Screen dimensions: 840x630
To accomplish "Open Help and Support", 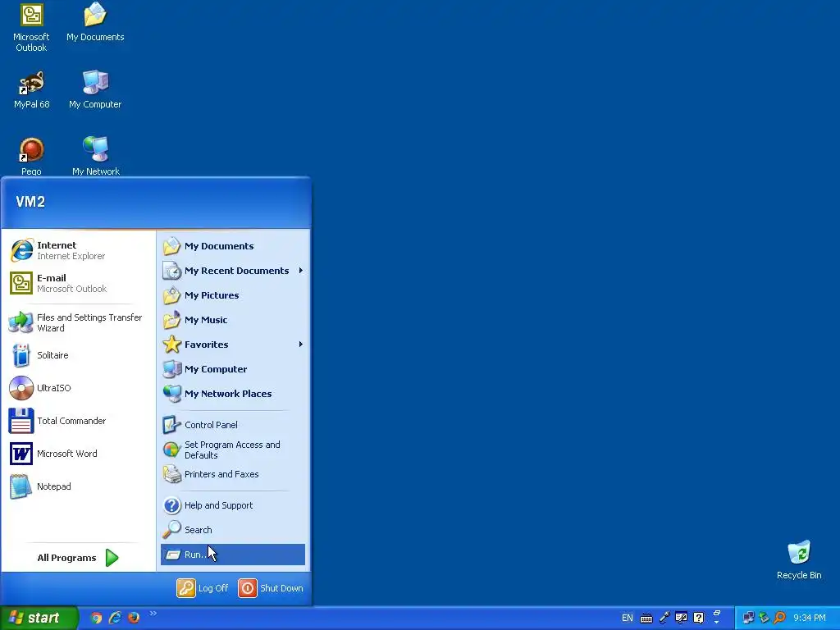I will [233, 505].
